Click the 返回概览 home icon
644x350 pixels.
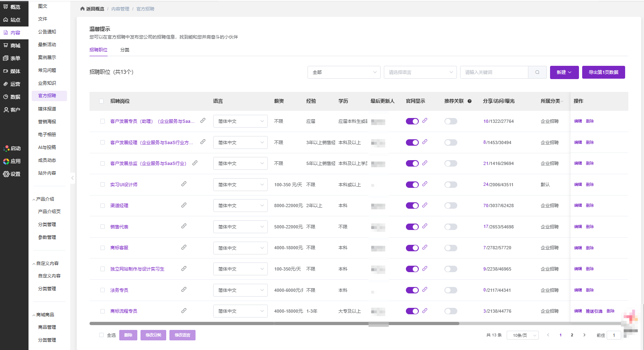[x=82, y=9]
